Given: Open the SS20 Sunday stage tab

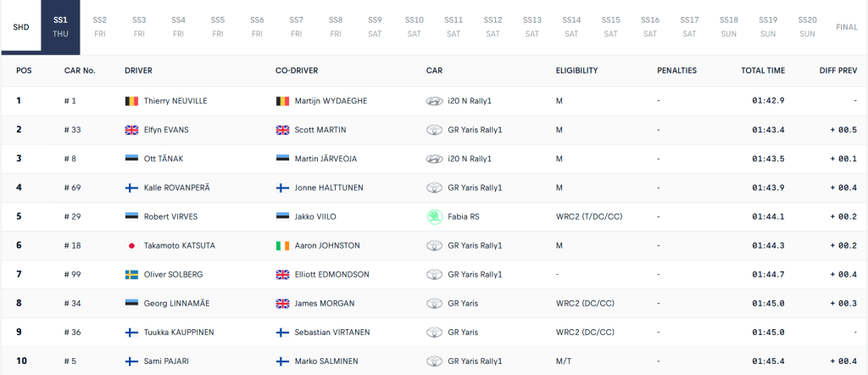Looking at the screenshot, I should click(x=807, y=26).
